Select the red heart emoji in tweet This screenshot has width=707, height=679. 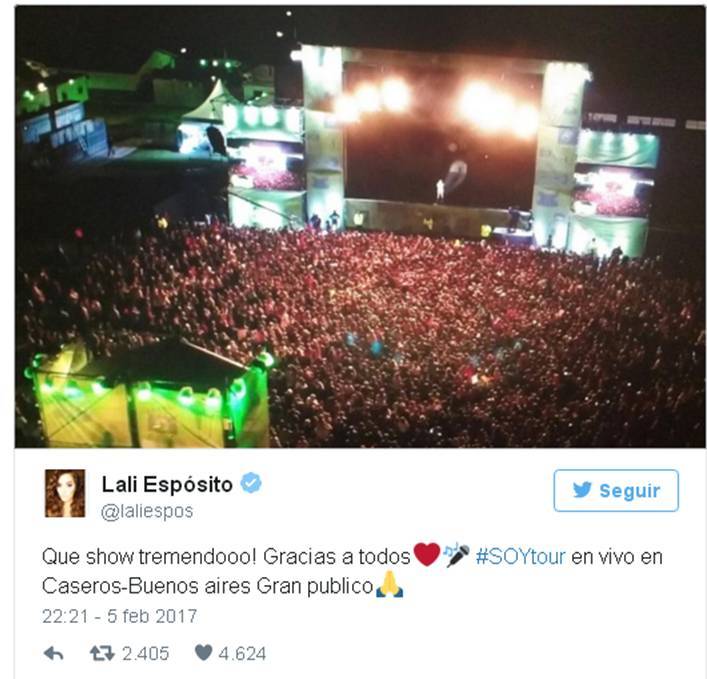click(x=427, y=555)
